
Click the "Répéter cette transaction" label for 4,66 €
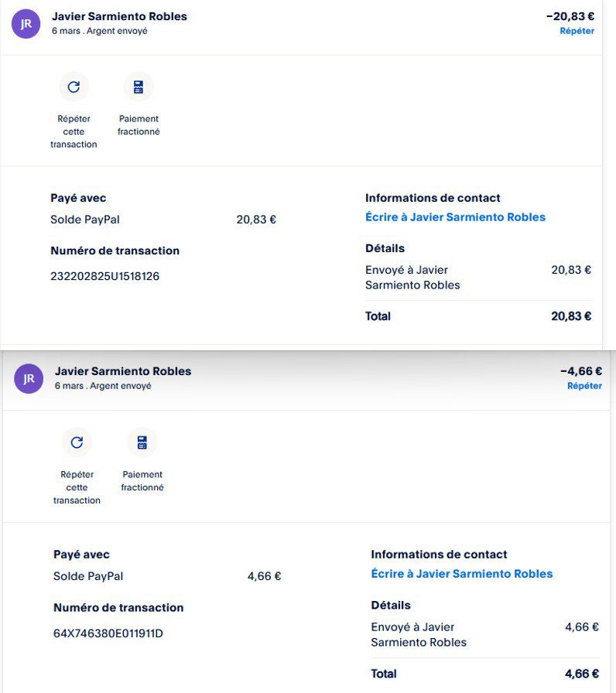[77, 487]
